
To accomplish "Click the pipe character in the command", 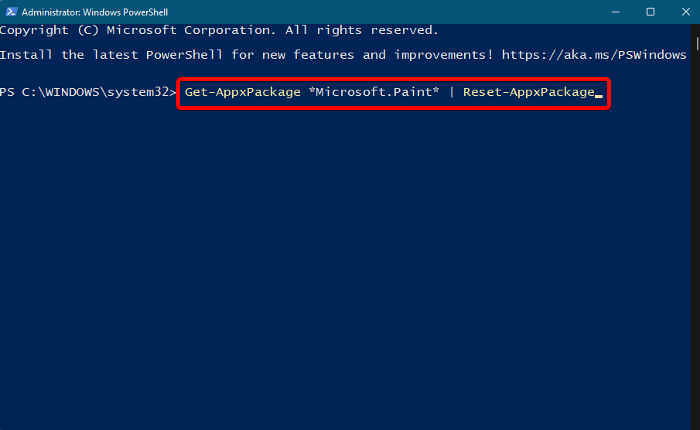I will tap(451, 93).
